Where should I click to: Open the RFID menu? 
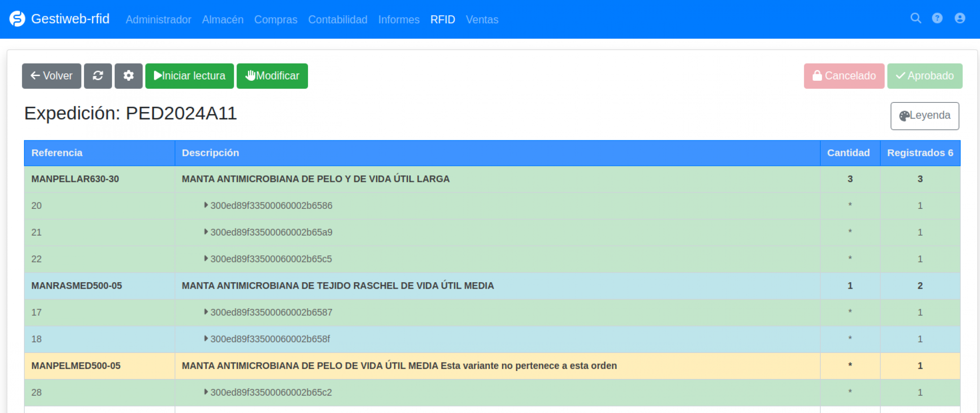click(442, 20)
